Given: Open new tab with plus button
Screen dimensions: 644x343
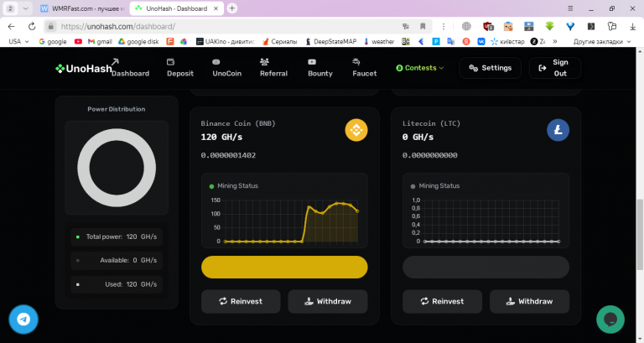Looking at the screenshot, I should pos(232,8).
